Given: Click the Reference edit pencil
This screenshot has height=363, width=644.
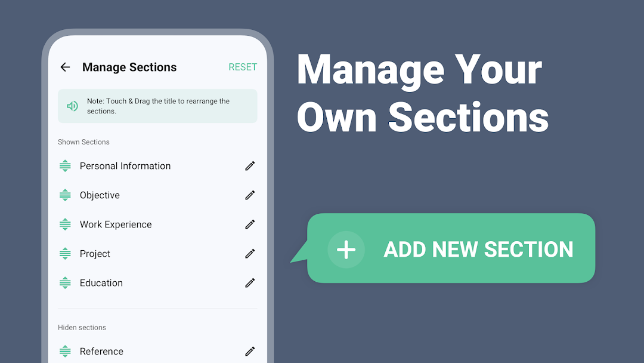Looking at the screenshot, I should [x=250, y=351].
